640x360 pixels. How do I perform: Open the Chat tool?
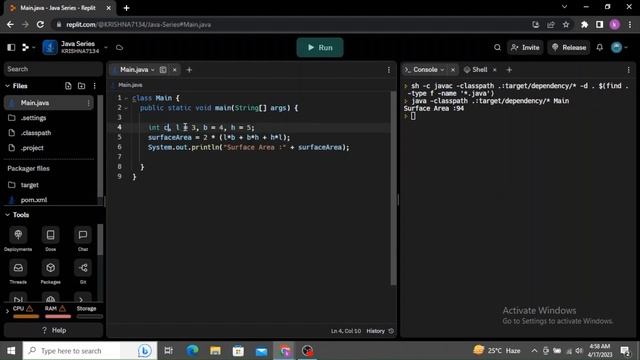(x=83, y=239)
